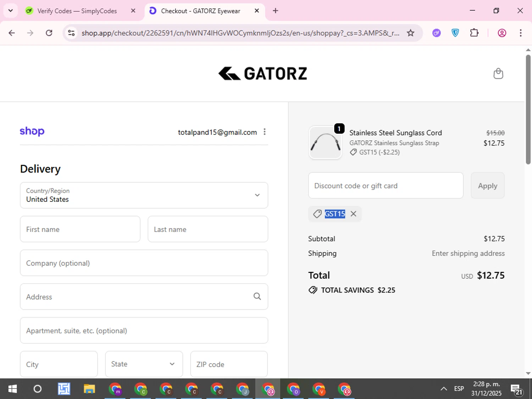This screenshot has height=399, width=532.
Task: Click the ZIP code field
Action: tap(229, 364)
